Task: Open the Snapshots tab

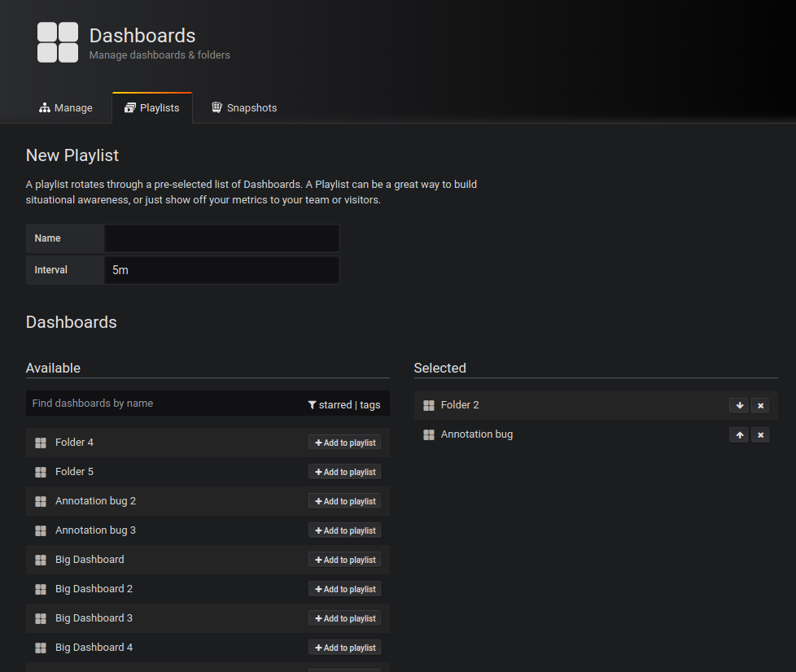Action: pyautogui.click(x=243, y=107)
